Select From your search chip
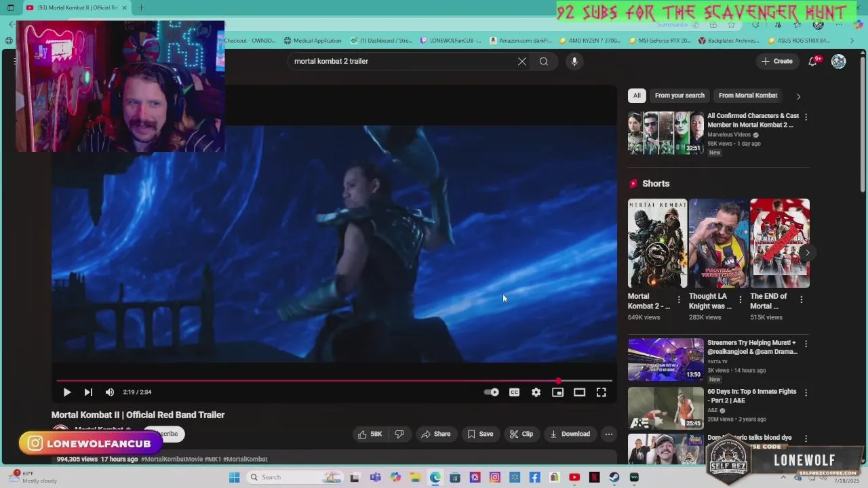 click(679, 96)
